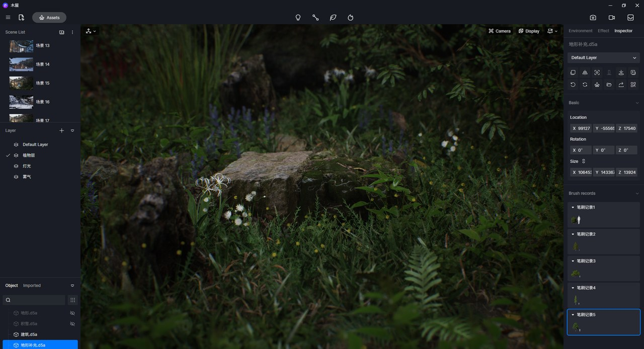Open the Assets library button
The width and height of the screenshot is (644, 349).
49,18
